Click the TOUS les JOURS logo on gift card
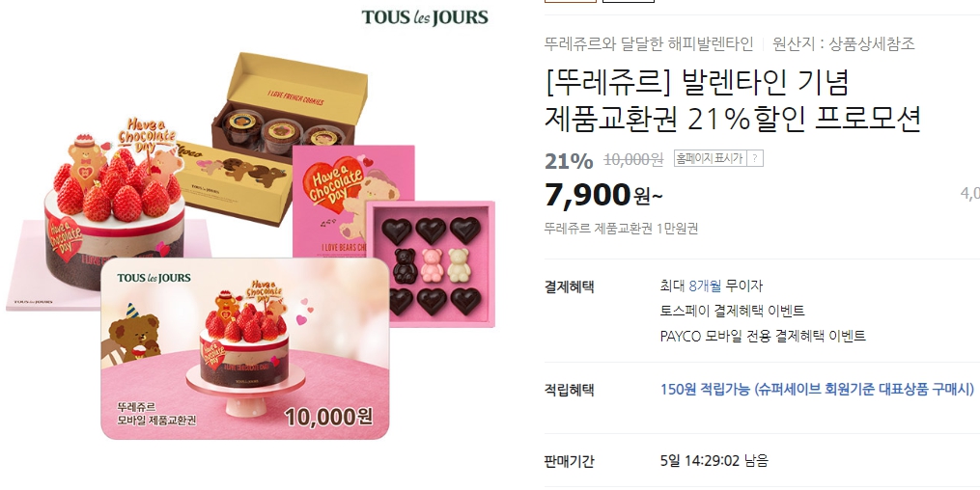 154,278
